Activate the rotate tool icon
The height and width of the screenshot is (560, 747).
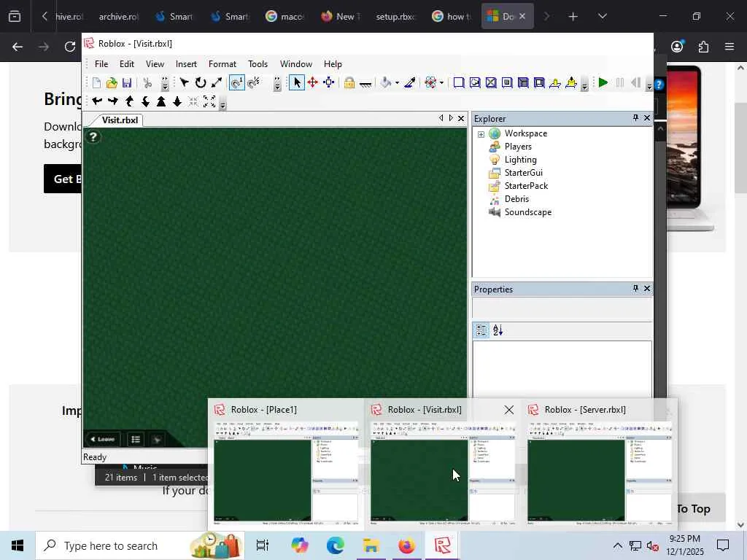pos(201,83)
